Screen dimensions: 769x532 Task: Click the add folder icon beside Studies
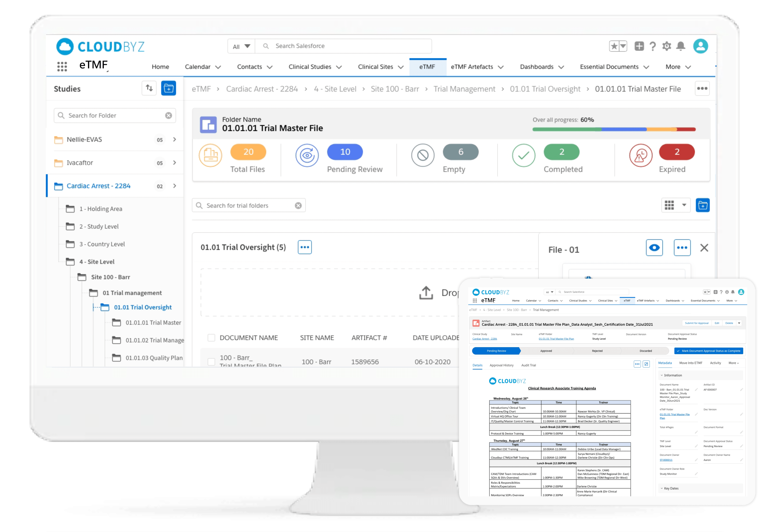pos(169,88)
